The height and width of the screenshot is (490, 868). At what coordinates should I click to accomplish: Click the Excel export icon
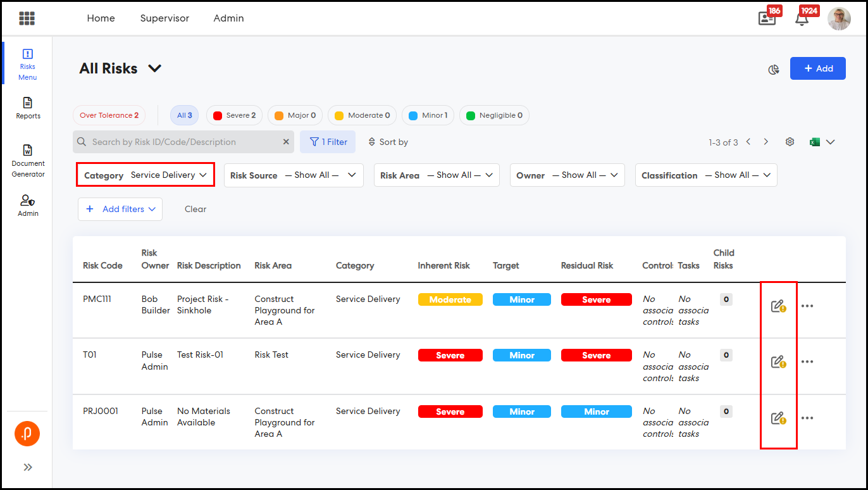pos(815,142)
